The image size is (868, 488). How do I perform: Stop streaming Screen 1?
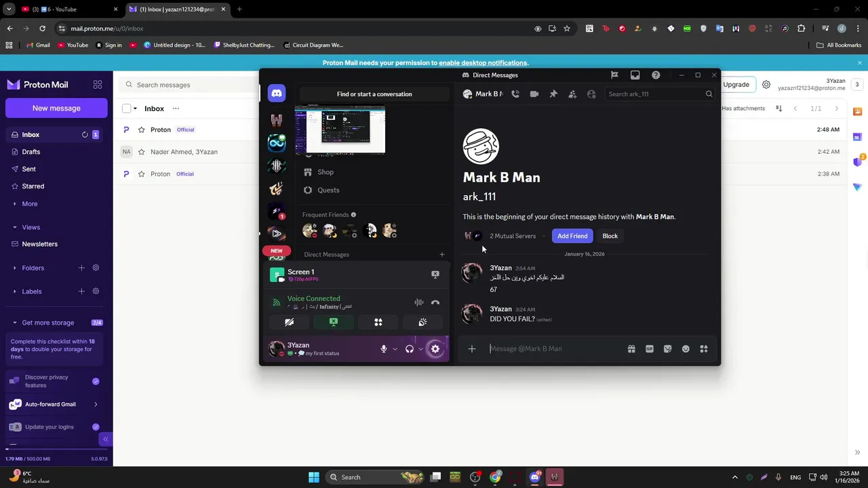coord(435,274)
